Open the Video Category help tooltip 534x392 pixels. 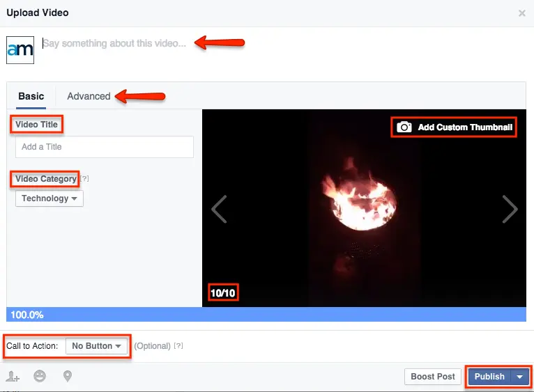(x=84, y=179)
